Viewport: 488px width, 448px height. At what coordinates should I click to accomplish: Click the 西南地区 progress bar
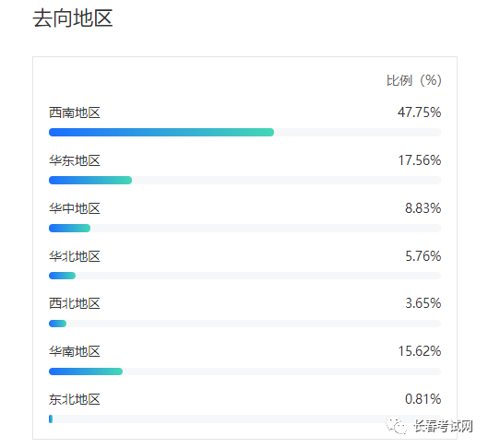pyautogui.click(x=245, y=132)
